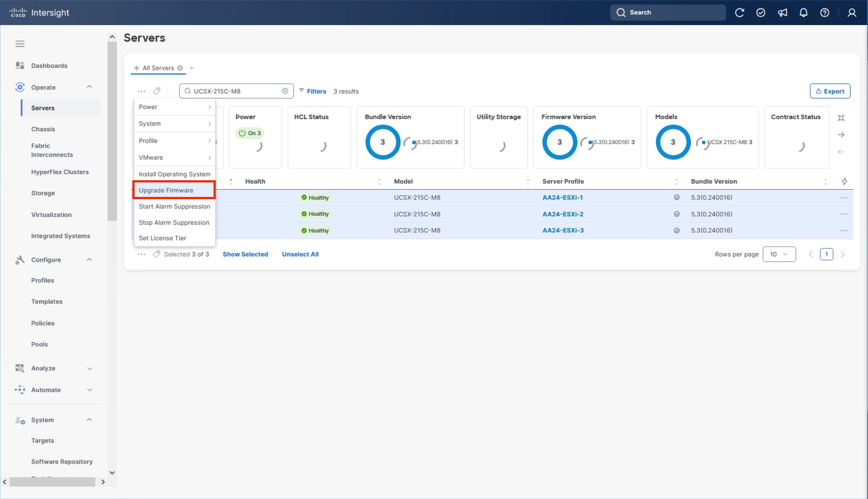
Task: Open the rows per page dropdown
Action: point(778,254)
